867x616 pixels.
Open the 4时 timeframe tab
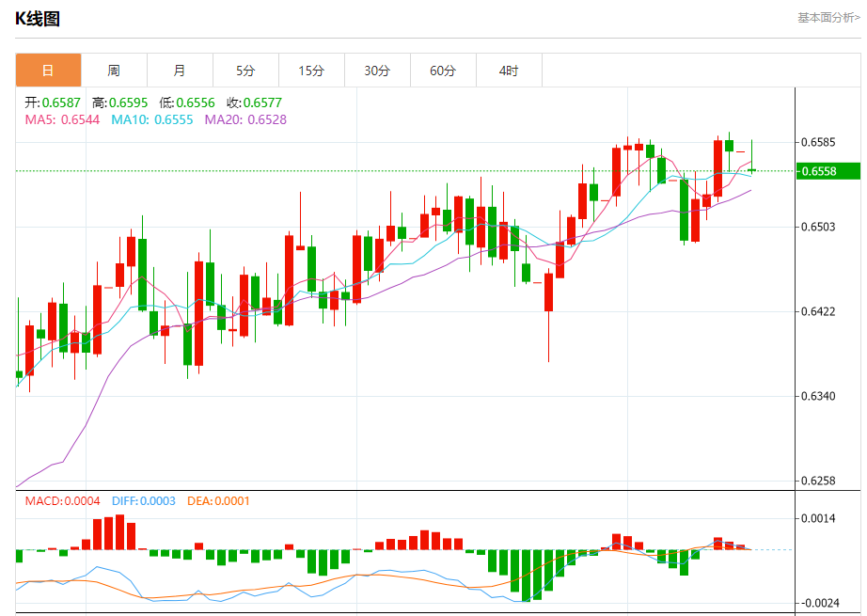(x=509, y=71)
